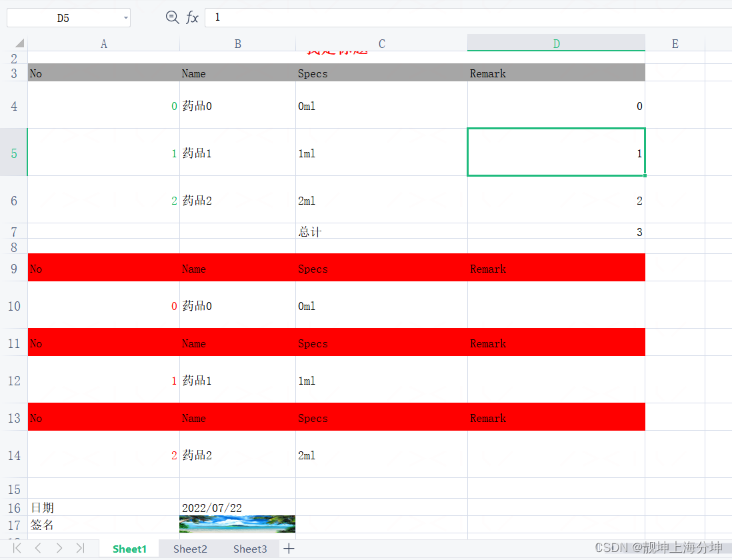Select the red header cell labeled Remark
Image resolution: width=732 pixels, height=560 pixels.
coord(556,269)
